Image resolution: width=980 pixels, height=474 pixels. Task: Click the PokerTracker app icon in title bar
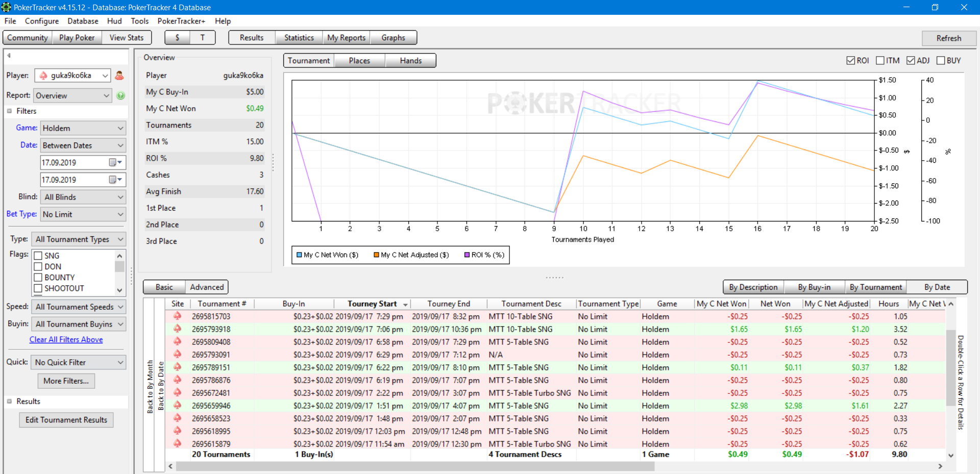(x=6, y=7)
